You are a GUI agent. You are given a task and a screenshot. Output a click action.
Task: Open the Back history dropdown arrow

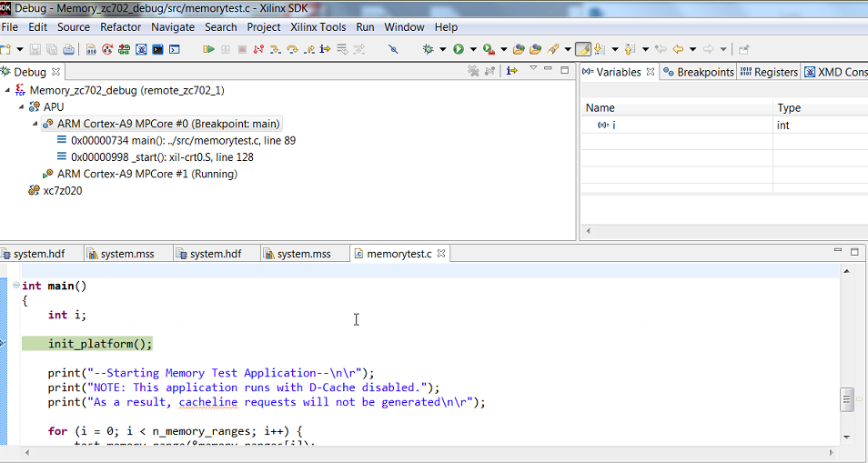(x=692, y=49)
